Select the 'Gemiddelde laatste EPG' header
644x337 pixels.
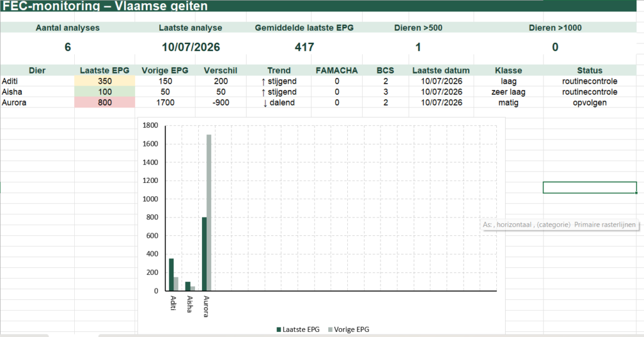(x=304, y=28)
